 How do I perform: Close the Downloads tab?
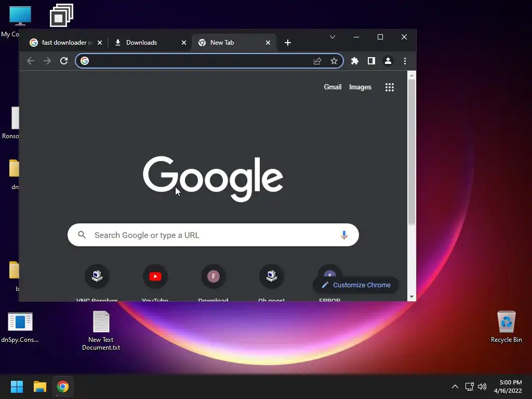coord(183,43)
